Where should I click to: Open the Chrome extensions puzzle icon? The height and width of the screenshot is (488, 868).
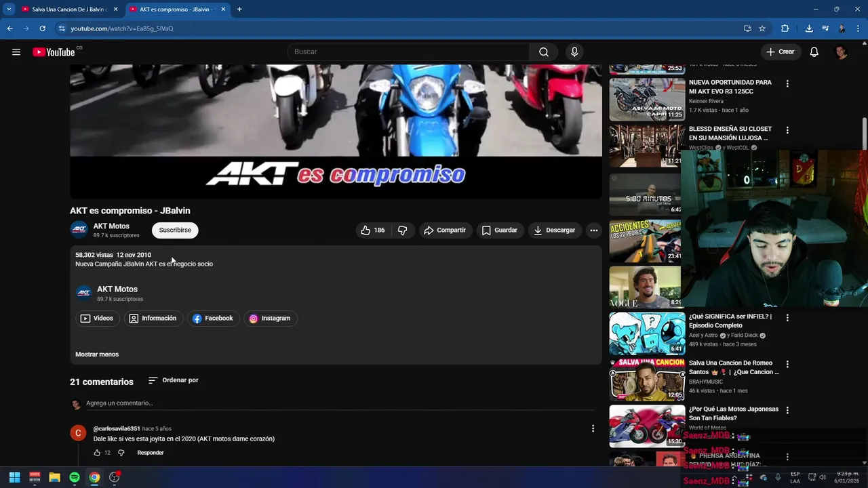point(785,28)
